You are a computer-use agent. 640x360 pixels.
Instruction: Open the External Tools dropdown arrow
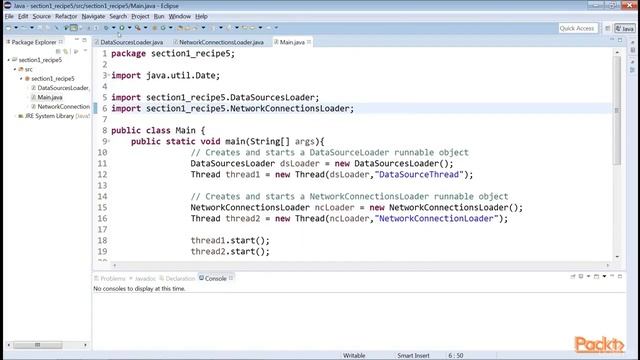(x=146, y=28)
